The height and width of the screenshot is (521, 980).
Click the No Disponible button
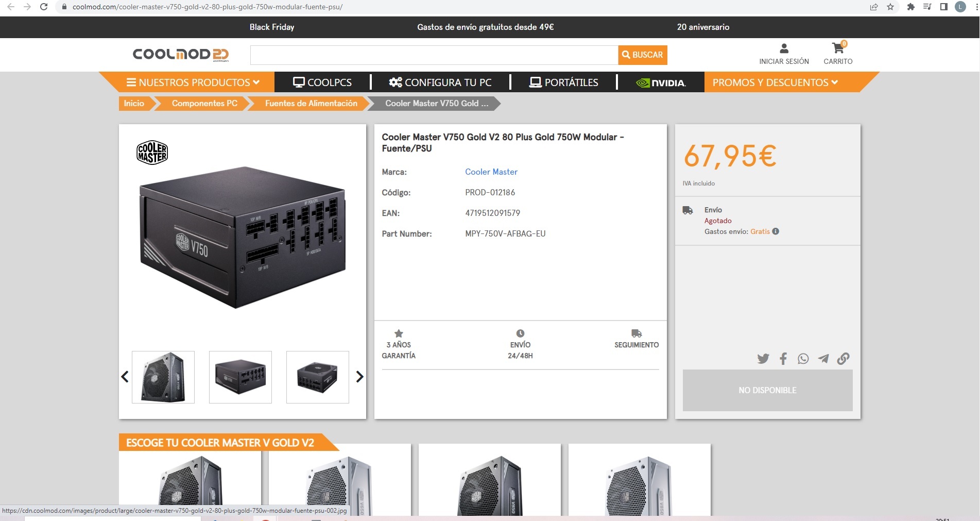(x=767, y=390)
